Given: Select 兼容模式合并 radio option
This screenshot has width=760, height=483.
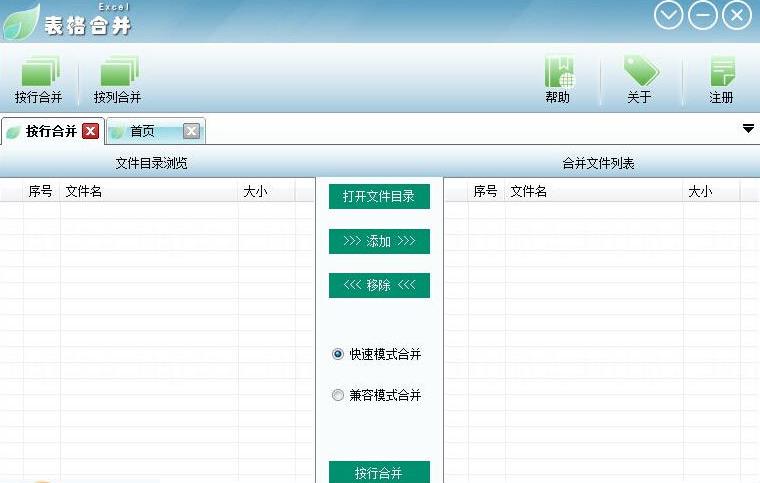Looking at the screenshot, I should pos(338,395).
